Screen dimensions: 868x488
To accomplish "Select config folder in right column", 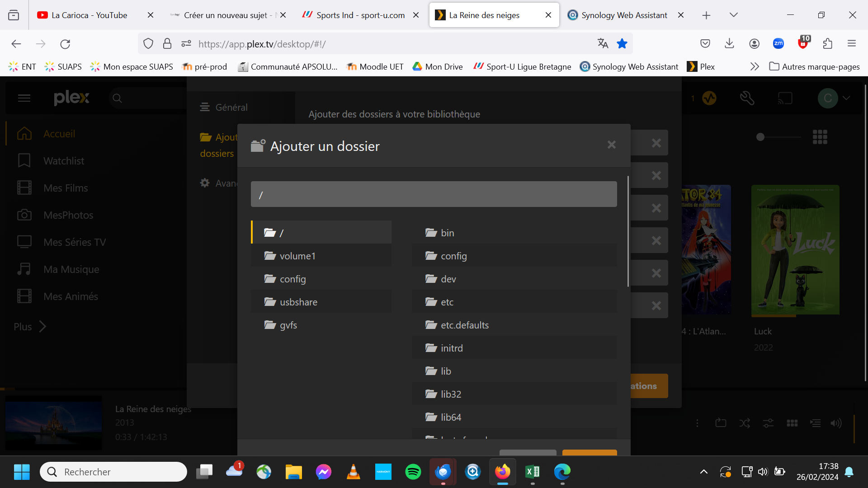I will tap(514, 256).
